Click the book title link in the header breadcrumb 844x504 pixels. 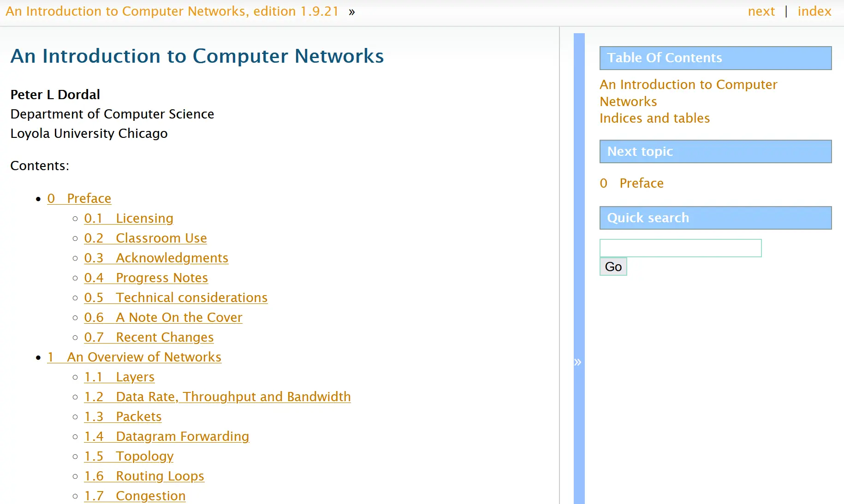(172, 11)
